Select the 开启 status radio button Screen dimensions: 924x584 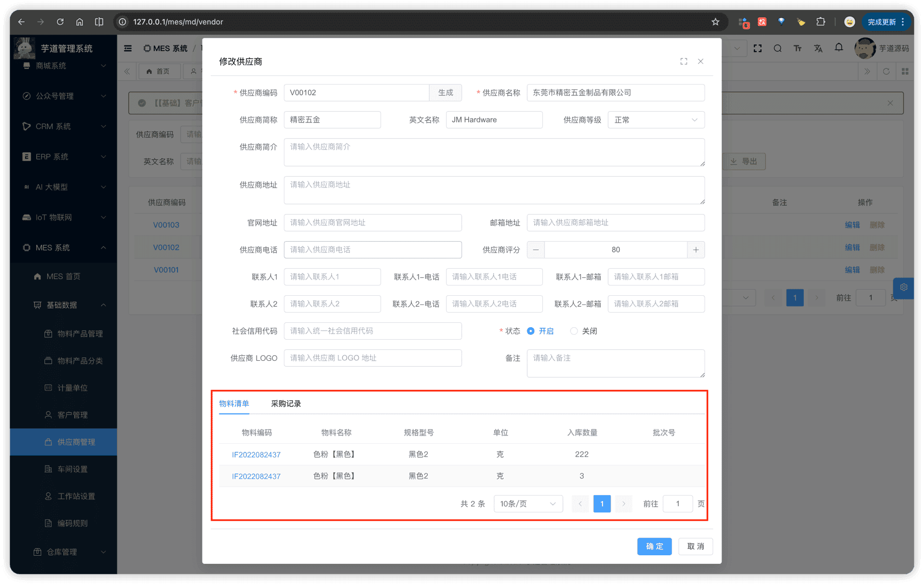531,331
